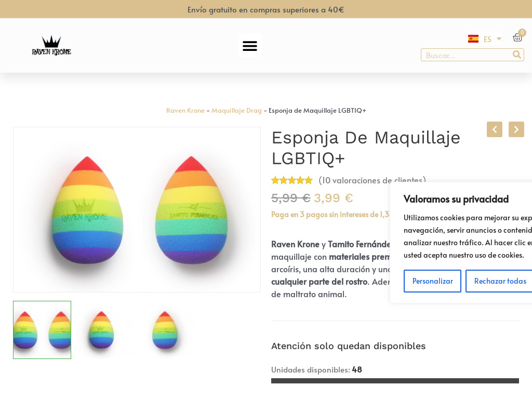
Task: Open the ES language dropdown
Action: (x=490, y=38)
